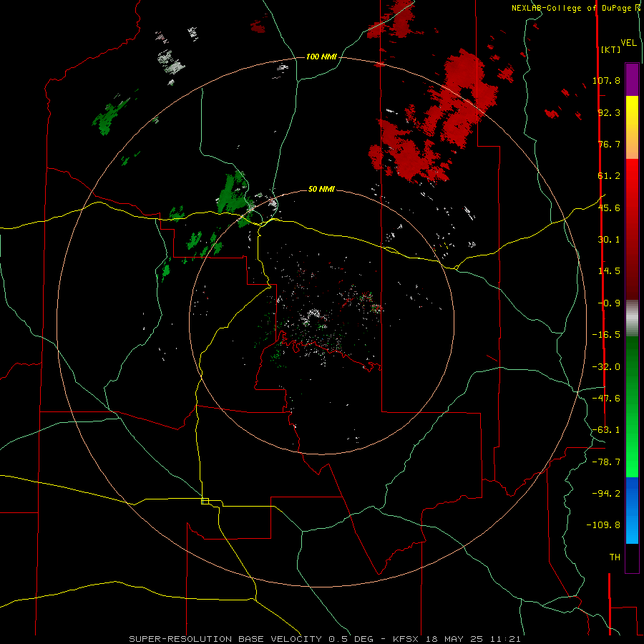Select the -47.6 scale value
644x644 pixels.
(x=606, y=399)
